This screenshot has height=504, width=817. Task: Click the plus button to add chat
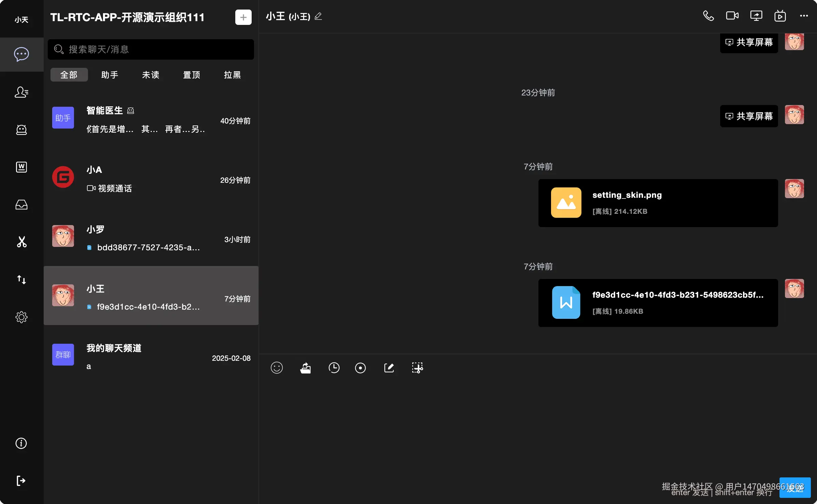(243, 17)
